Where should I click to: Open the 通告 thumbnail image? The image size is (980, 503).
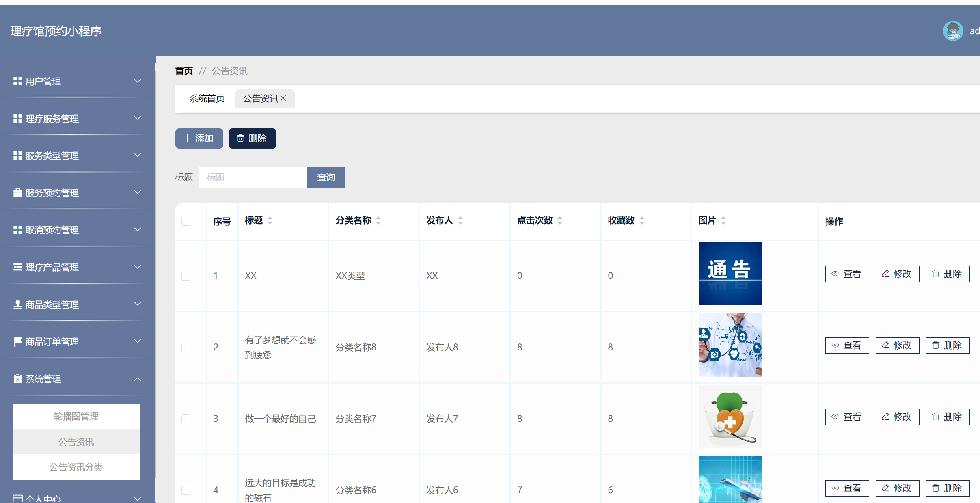pos(730,274)
